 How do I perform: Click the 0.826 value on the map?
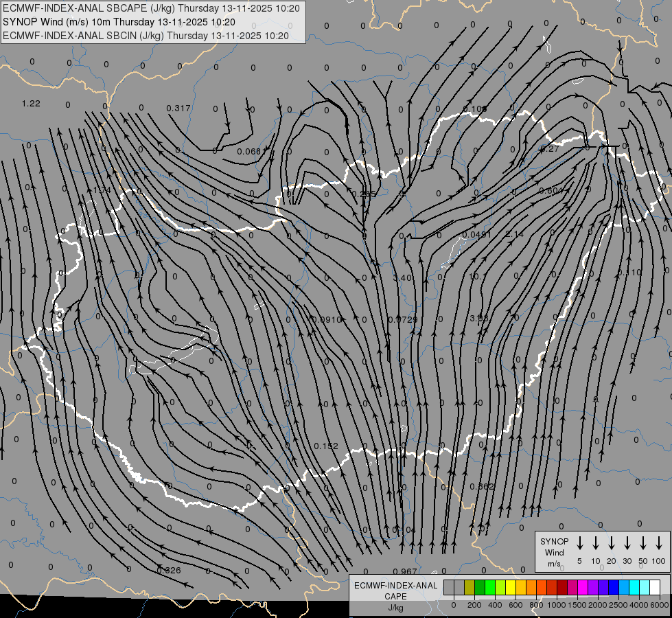(169, 571)
